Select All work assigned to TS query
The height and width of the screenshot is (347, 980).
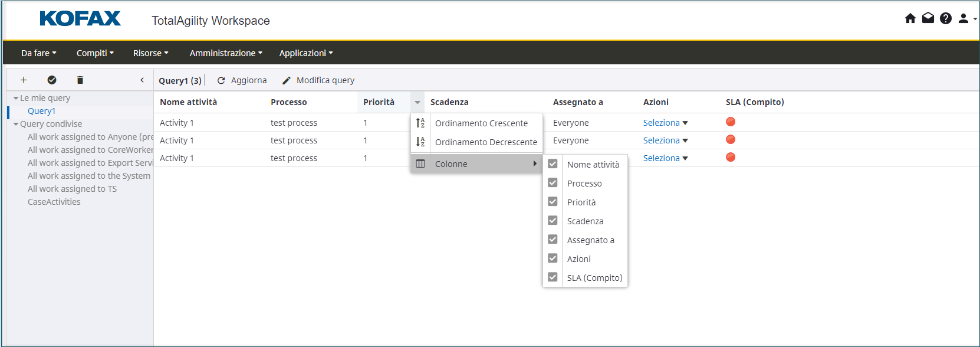click(72, 189)
